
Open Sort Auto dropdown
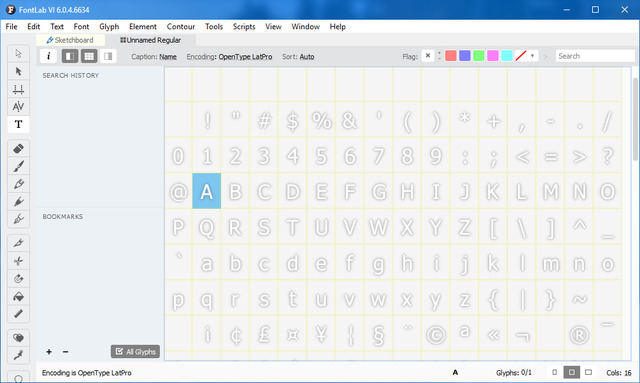(x=307, y=57)
